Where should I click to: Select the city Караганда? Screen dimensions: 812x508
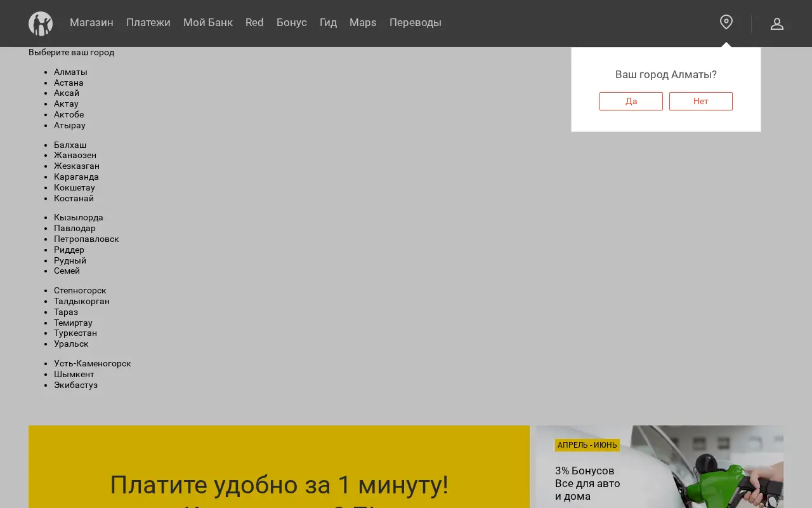[x=76, y=177]
